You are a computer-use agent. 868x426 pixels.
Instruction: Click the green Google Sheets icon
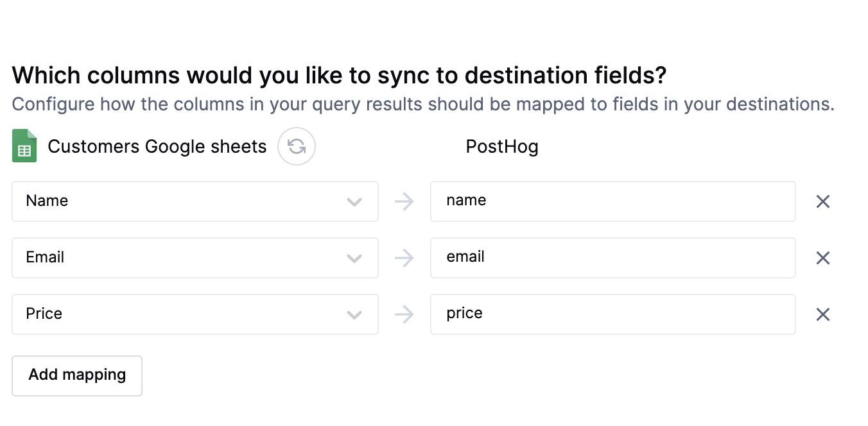point(24,146)
